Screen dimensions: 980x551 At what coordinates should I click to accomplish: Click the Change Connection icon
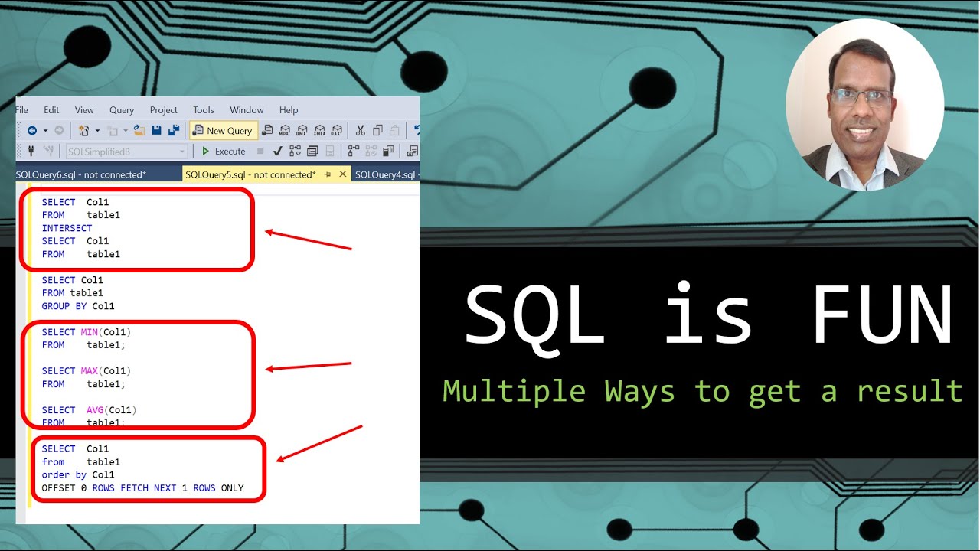click(48, 151)
